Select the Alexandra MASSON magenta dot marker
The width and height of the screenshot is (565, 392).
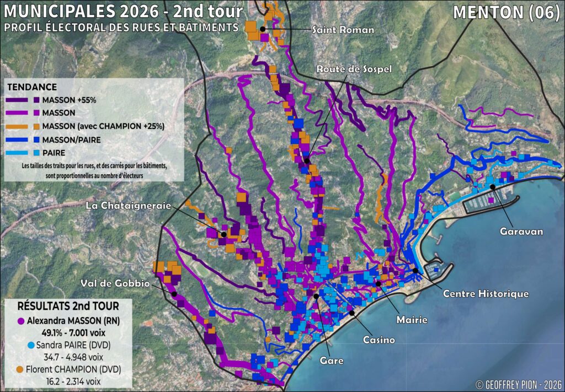tap(20, 320)
